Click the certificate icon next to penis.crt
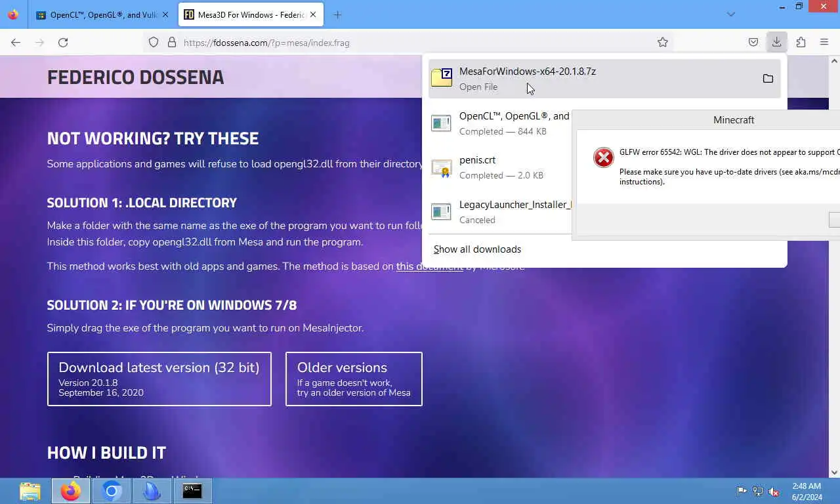 pyautogui.click(x=441, y=168)
